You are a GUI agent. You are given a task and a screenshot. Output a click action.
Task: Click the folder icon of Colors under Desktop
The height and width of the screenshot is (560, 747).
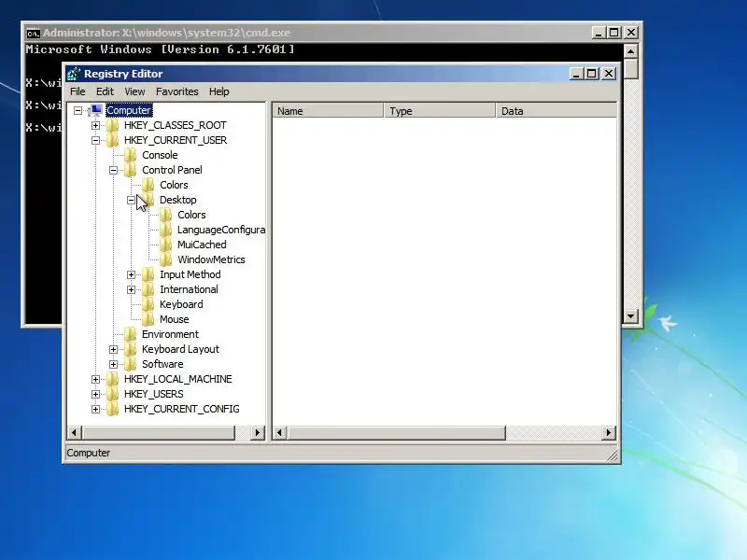tap(166, 215)
